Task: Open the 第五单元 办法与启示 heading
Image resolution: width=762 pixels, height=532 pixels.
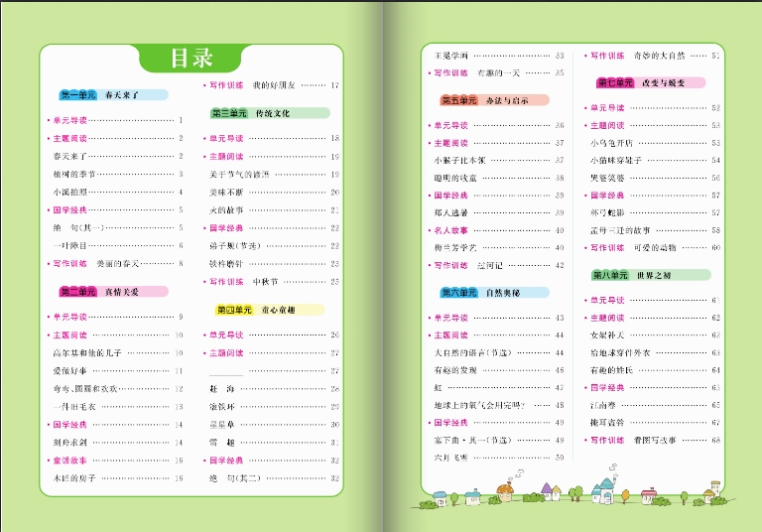Action: point(492,100)
